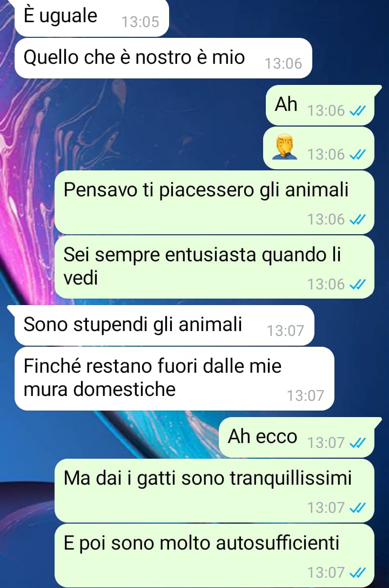Screen dimensions: 389x588
Task: Tap the 13:07 timestamp on 'Sono stupendi'
Action: click(285, 331)
